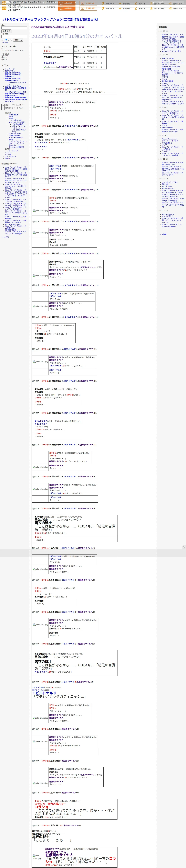Open the wiki title link バトルロイヤルR+α

[50, 20]
